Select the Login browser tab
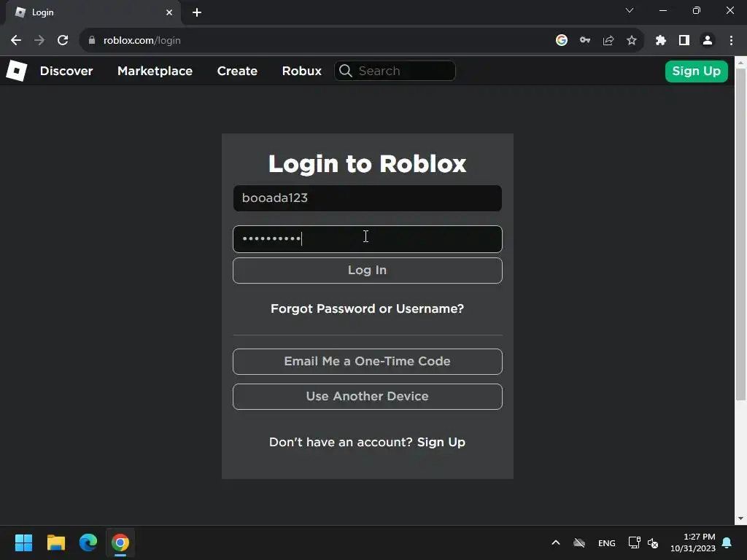Screen dimensions: 747x560 click(93, 12)
